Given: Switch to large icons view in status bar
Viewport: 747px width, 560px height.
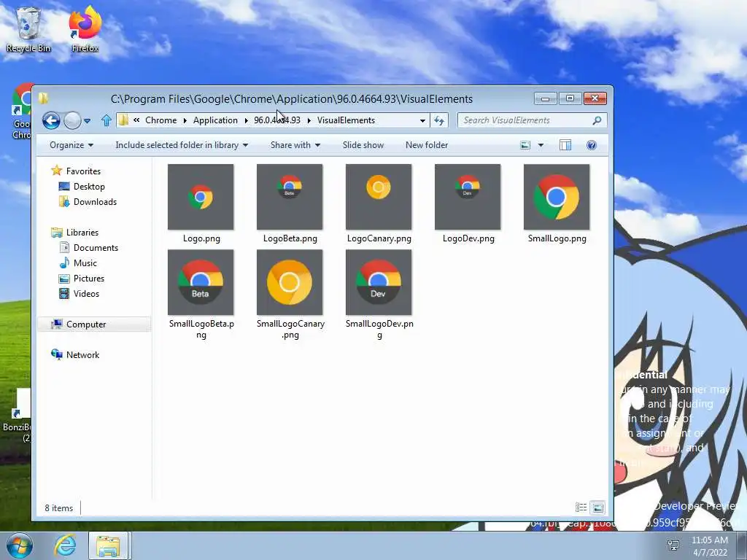Looking at the screenshot, I should click(597, 507).
